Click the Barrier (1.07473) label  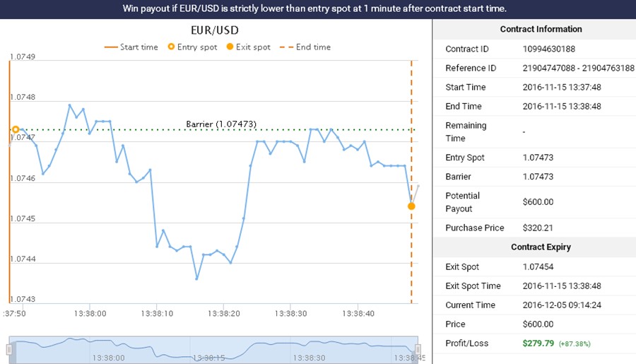point(220,124)
